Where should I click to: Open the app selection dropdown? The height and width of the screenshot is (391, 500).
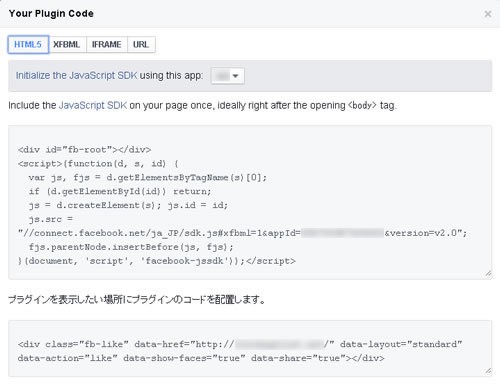tap(228, 76)
